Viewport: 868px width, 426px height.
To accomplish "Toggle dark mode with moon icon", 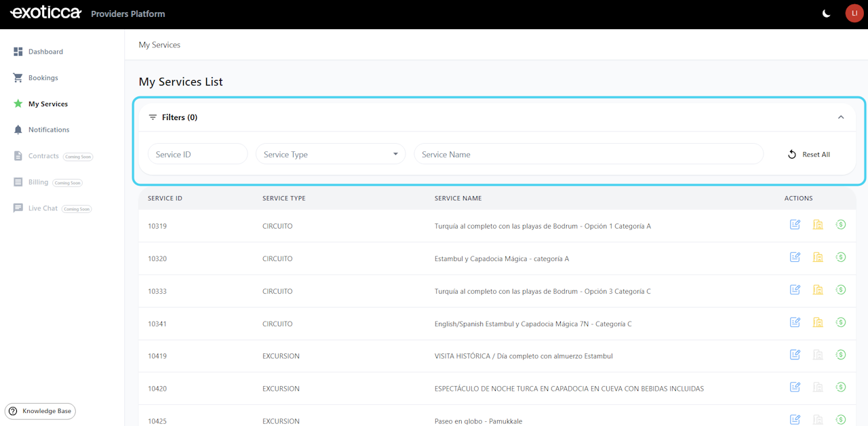I will (826, 14).
